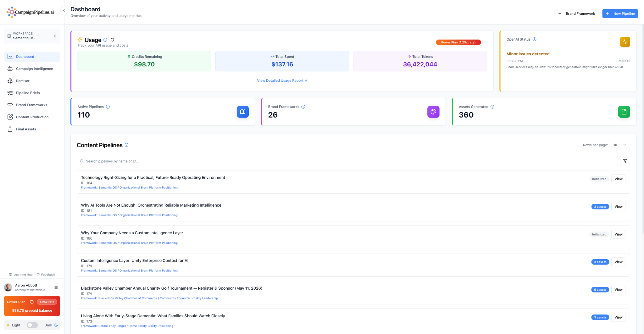The height and width of the screenshot is (334, 644).
Task: Click the 2 assets badge on pipeline 181
Action: point(600,207)
